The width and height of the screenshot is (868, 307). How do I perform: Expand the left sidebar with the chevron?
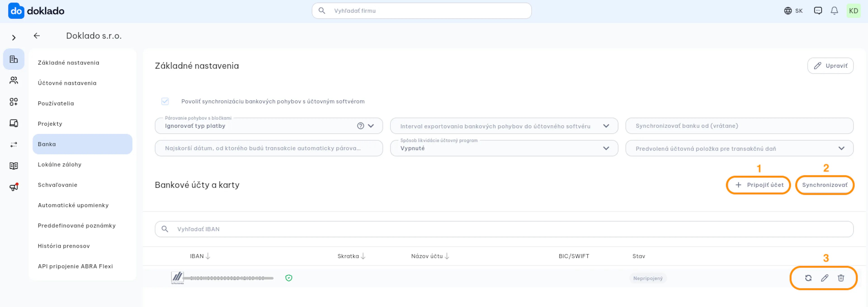click(14, 38)
